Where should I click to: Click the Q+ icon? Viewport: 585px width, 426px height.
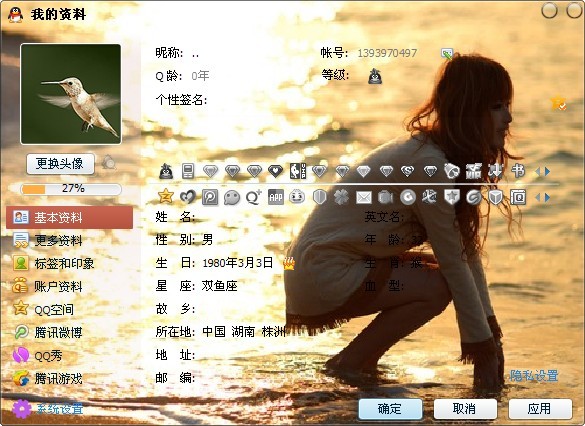pos(254,197)
